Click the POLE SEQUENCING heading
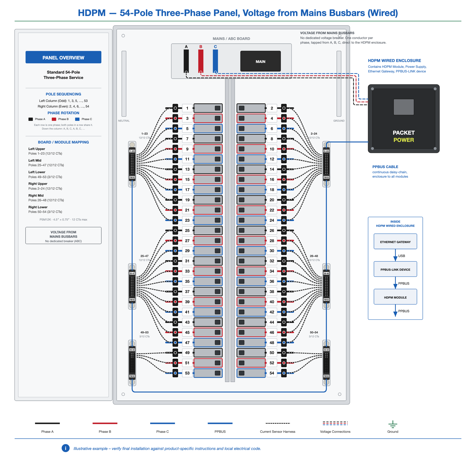Image resolution: width=476 pixels, height=459 pixels. click(x=63, y=94)
